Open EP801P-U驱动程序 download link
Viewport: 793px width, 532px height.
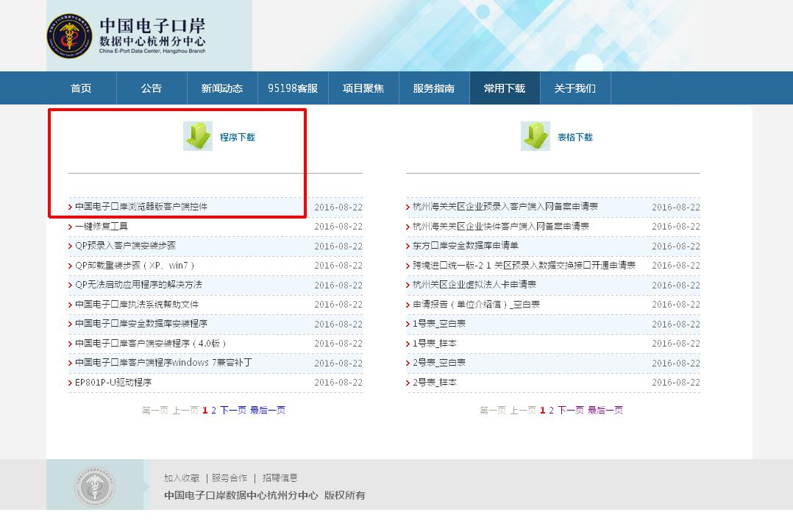113,383
